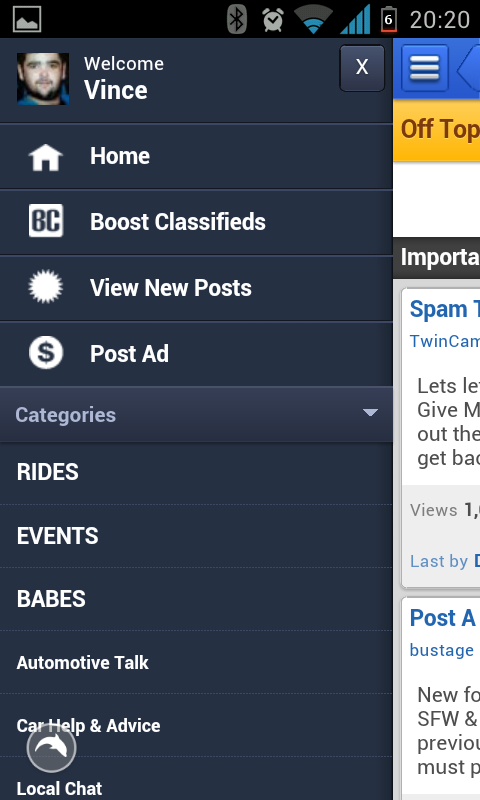Open bustage user profile link
This screenshot has height=800, width=480.
tap(442, 650)
